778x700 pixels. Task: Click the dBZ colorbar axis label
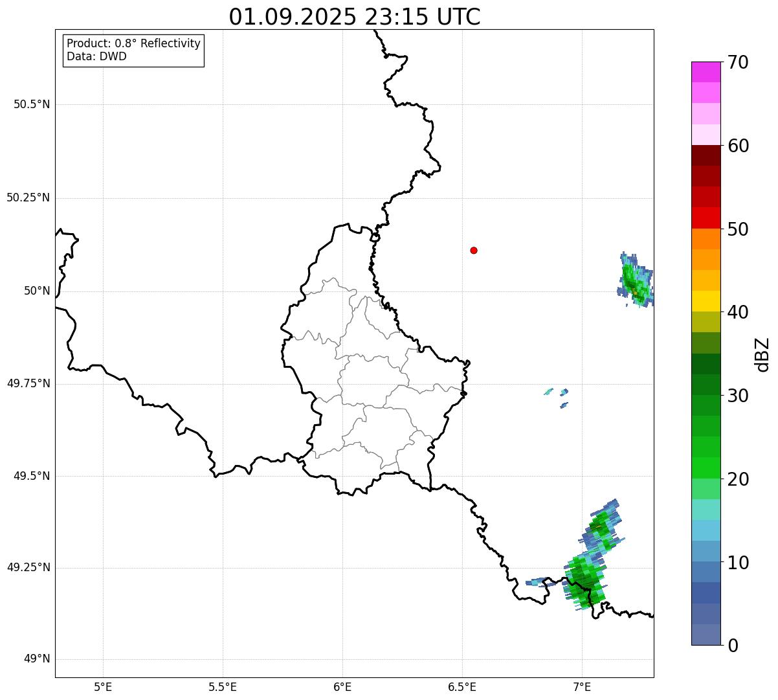pos(762,354)
